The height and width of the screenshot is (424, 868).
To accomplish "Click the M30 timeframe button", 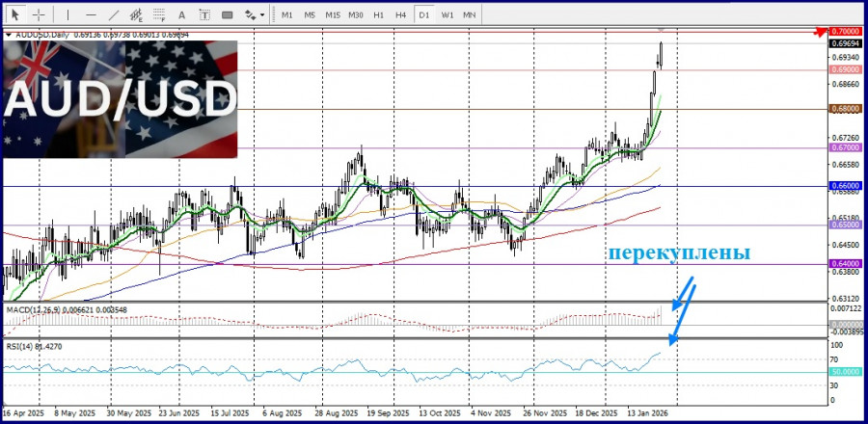I will [356, 14].
